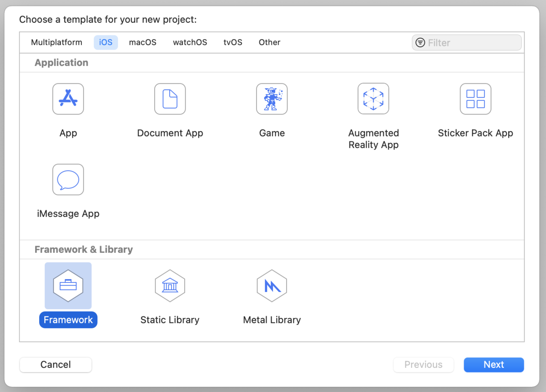Viewport: 546px width, 392px height.
Task: Click the Previous button
Action: pyautogui.click(x=424, y=365)
